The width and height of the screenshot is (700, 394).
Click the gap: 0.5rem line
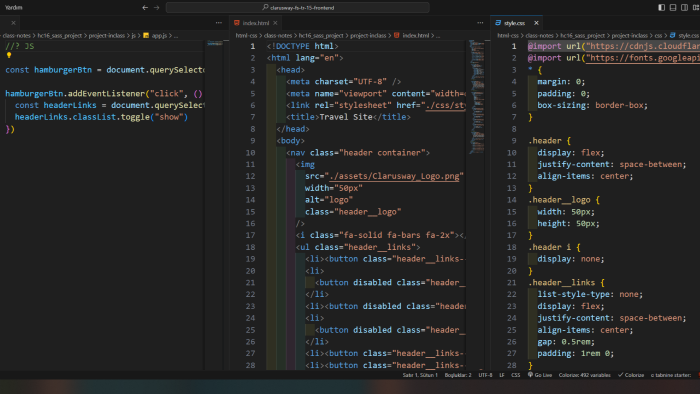pyautogui.click(x=566, y=342)
